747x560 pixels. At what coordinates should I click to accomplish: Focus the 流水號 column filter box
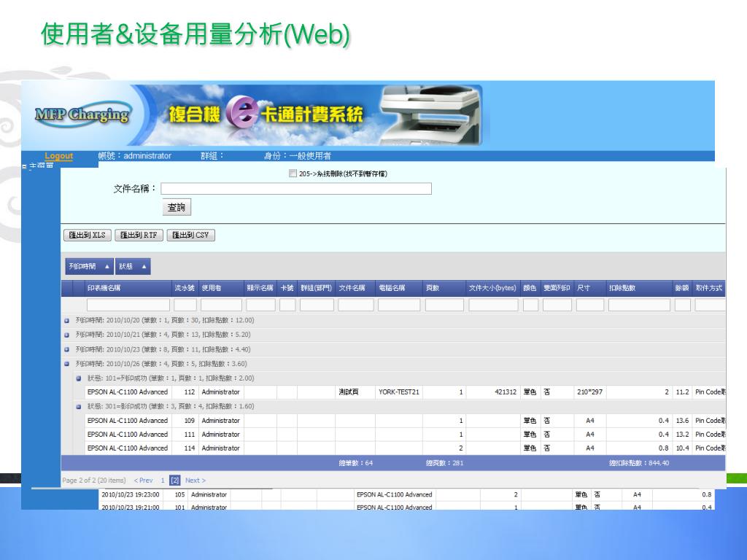click(185, 306)
